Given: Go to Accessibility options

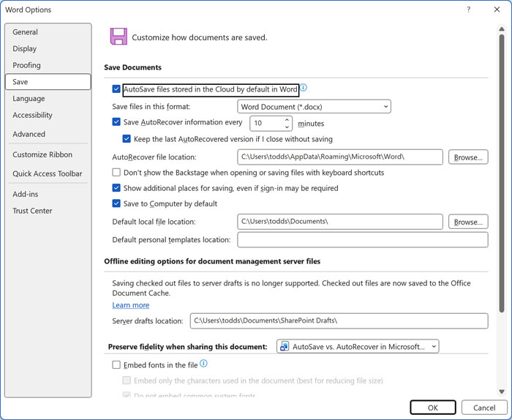Looking at the screenshot, I should pos(48,115).
